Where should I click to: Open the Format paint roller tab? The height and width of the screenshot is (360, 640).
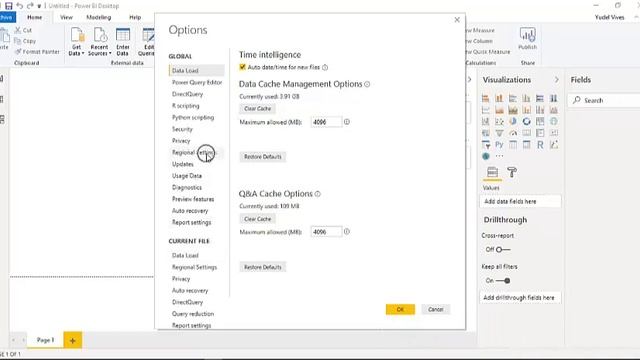[512, 172]
